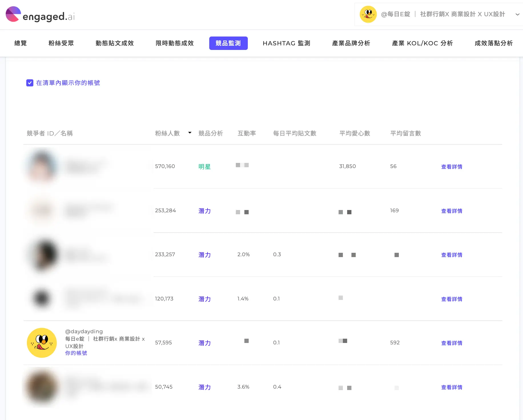Expand the account switcher chevron
The width and height of the screenshot is (523, 420).
[x=517, y=14]
